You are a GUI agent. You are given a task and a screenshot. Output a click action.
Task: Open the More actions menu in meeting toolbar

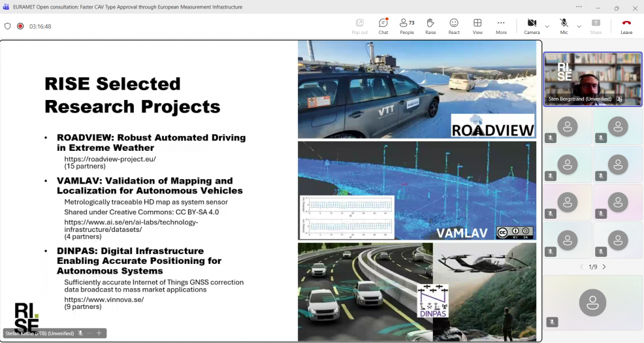pos(501,26)
